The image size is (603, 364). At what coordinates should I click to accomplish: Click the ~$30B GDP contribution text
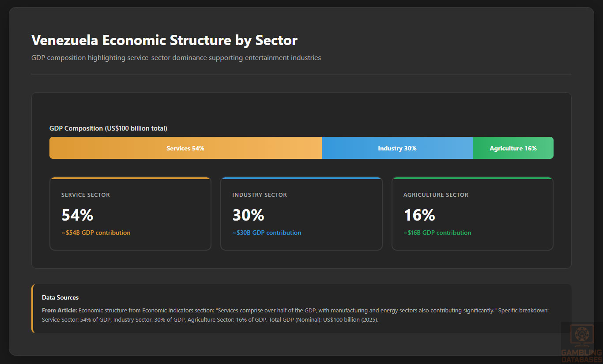point(267,233)
